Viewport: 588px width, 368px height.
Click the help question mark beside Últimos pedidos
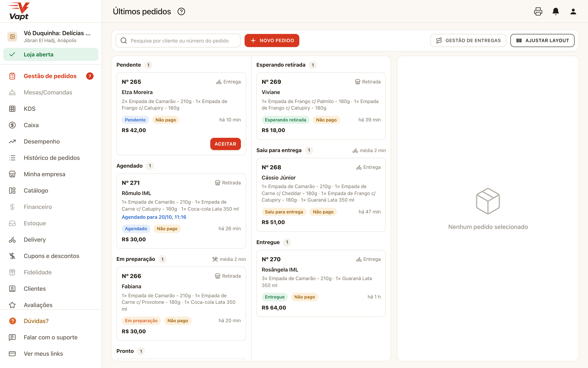tap(181, 11)
